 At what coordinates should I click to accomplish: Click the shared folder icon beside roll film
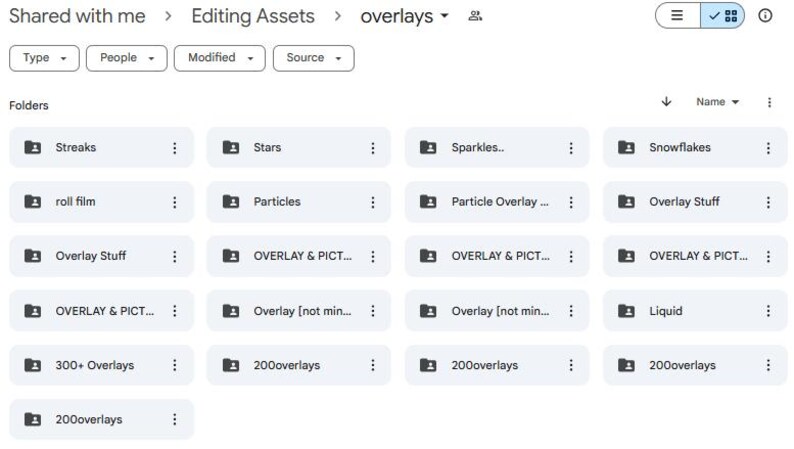point(33,201)
